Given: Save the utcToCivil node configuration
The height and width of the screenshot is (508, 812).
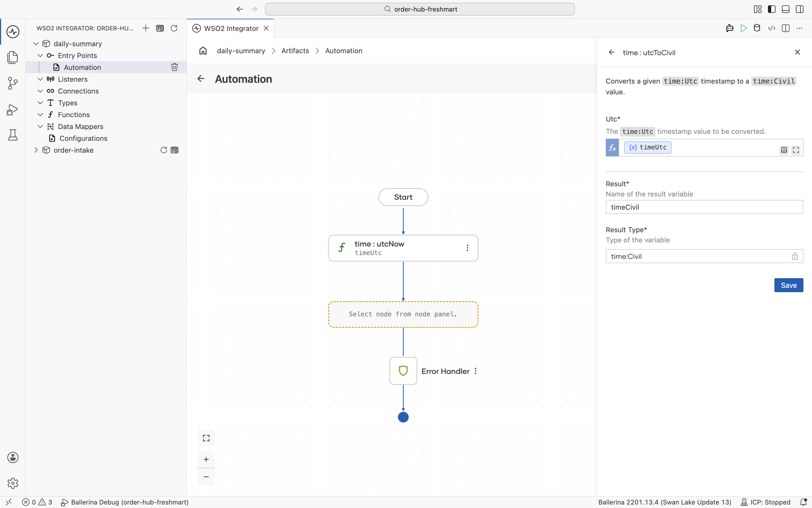Looking at the screenshot, I should click(789, 285).
